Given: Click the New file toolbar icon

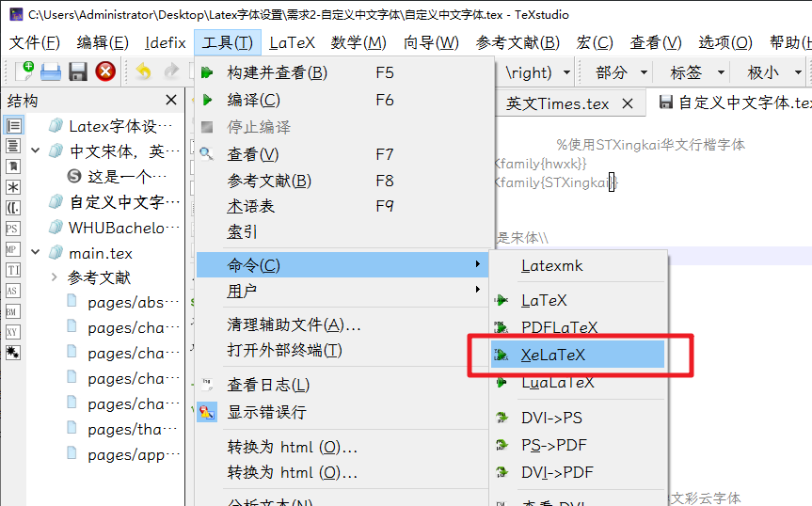Looking at the screenshot, I should (24, 71).
